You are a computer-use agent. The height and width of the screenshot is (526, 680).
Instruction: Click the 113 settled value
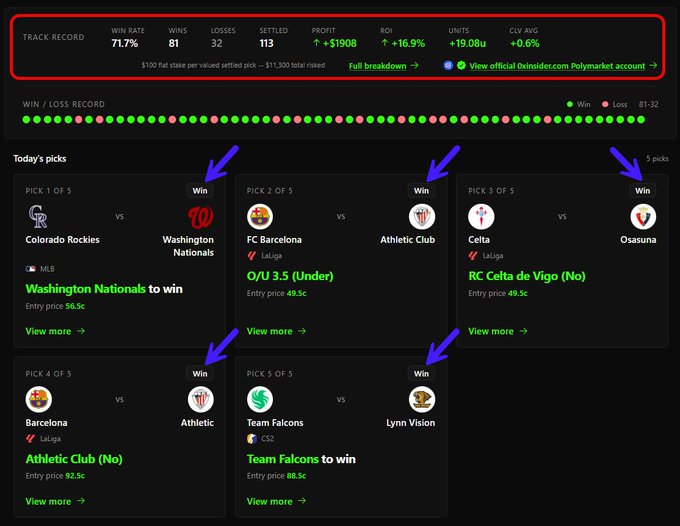click(x=267, y=43)
